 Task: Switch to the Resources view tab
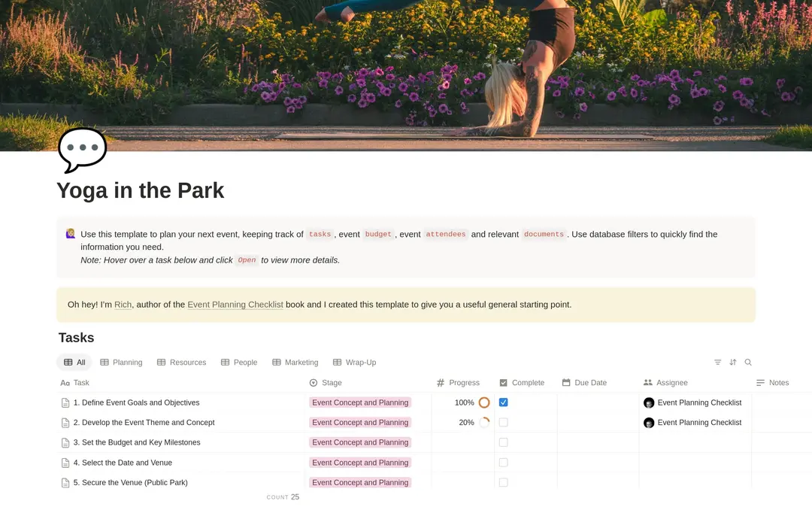click(x=182, y=363)
